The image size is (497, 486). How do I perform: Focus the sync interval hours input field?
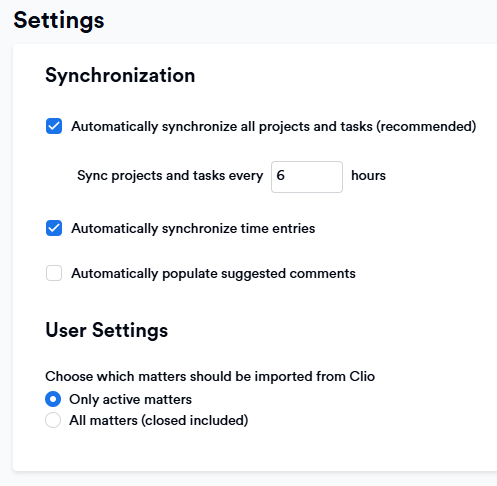[x=307, y=177]
